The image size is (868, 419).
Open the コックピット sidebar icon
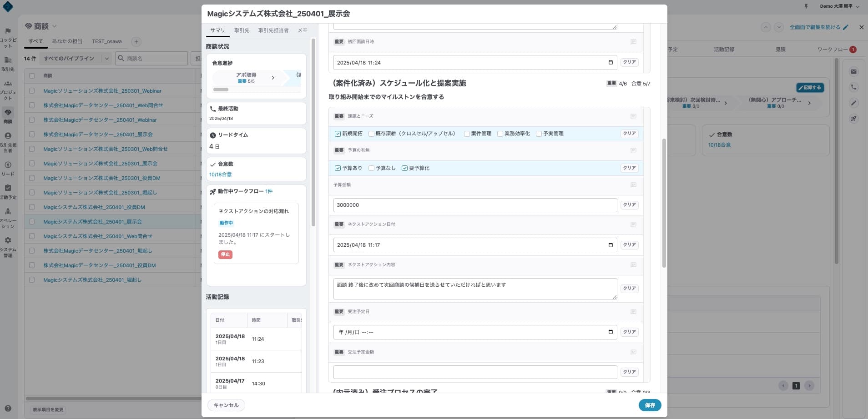click(8, 31)
